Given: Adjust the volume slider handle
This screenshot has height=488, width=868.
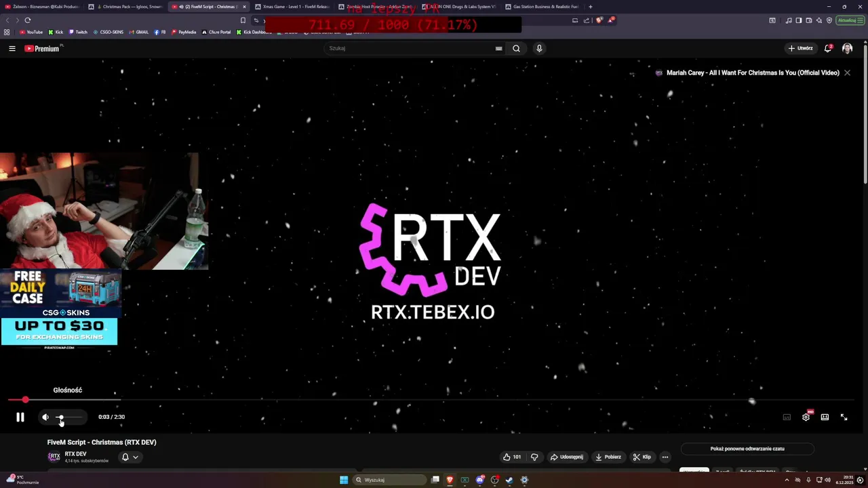Looking at the screenshot, I should point(60,418).
